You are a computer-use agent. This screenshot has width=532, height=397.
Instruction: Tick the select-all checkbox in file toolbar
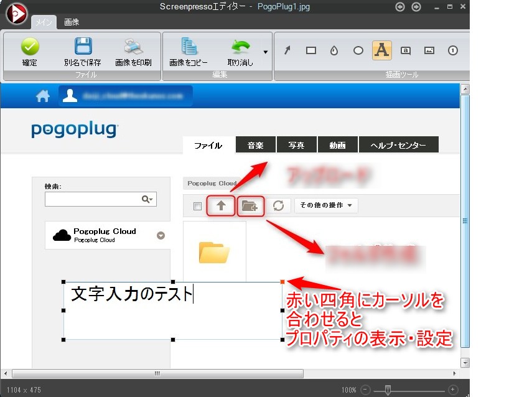coord(197,206)
